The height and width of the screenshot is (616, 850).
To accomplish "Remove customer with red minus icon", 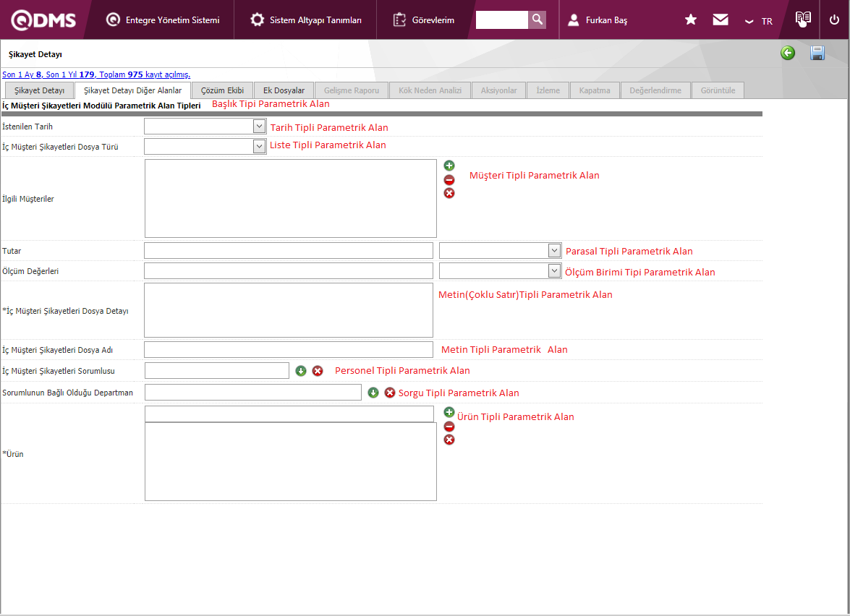I will coord(449,180).
